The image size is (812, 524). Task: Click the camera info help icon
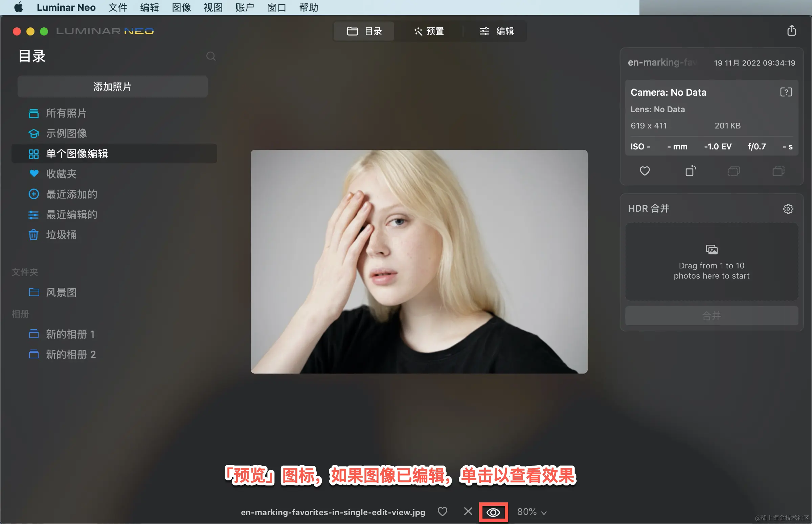786,92
